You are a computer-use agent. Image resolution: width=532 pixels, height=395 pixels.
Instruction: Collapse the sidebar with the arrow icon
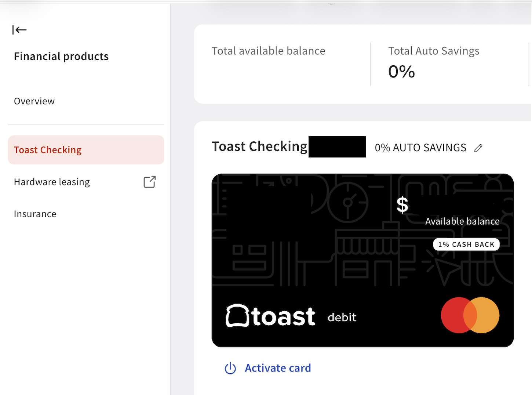point(19,30)
